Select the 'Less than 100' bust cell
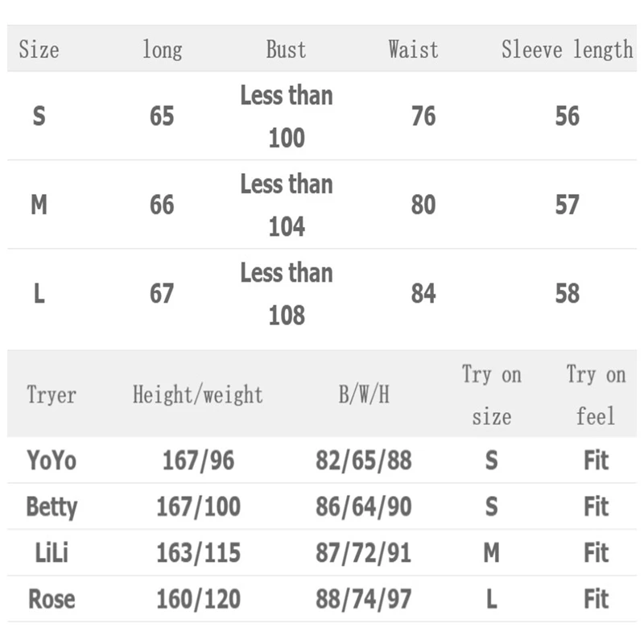The image size is (644, 644). 286,117
